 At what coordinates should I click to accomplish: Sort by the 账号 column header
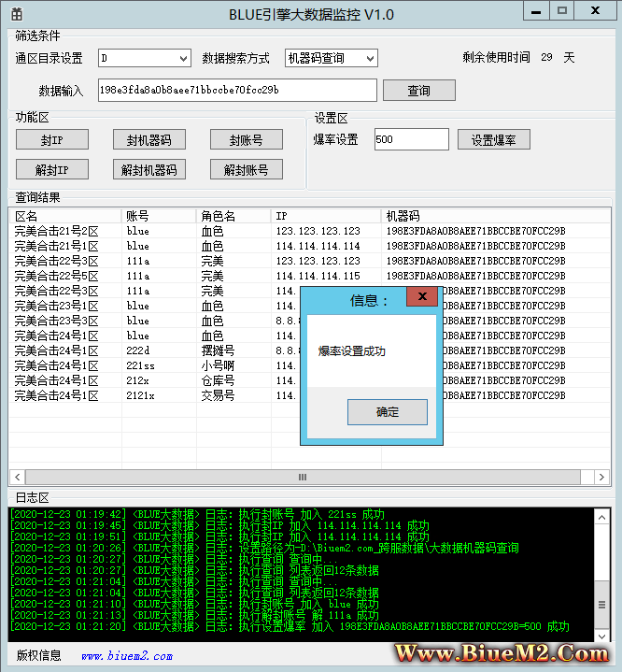(x=159, y=216)
